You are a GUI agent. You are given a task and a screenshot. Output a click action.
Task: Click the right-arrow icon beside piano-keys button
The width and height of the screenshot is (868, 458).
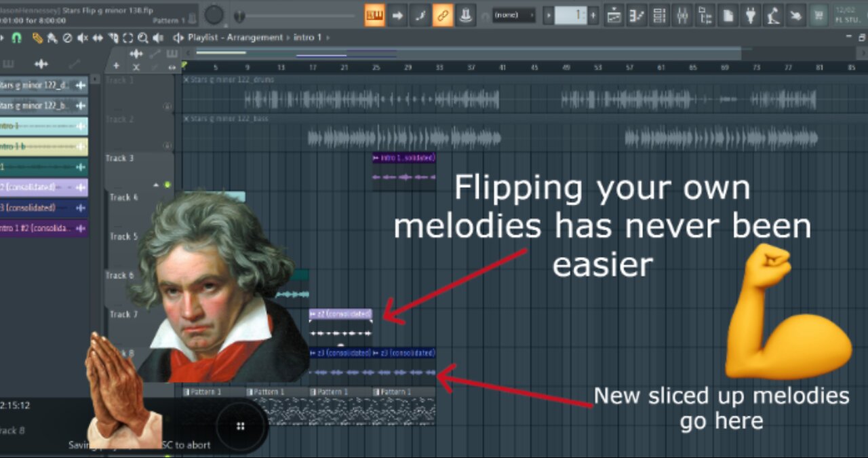tap(397, 14)
